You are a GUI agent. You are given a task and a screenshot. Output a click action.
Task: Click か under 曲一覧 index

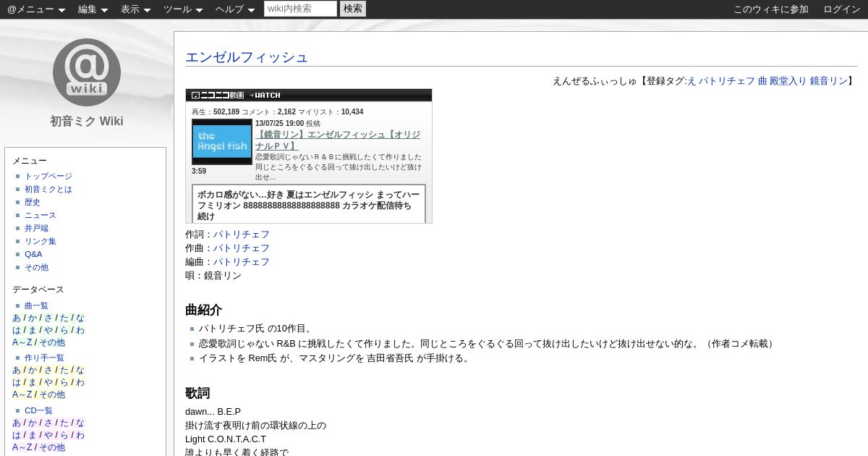(33, 318)
